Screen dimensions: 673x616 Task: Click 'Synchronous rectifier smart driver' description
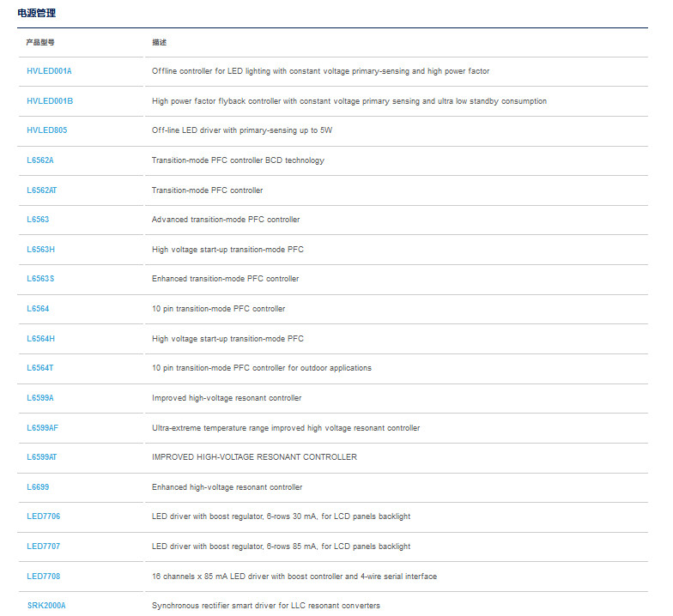click(x=266, y=606)
